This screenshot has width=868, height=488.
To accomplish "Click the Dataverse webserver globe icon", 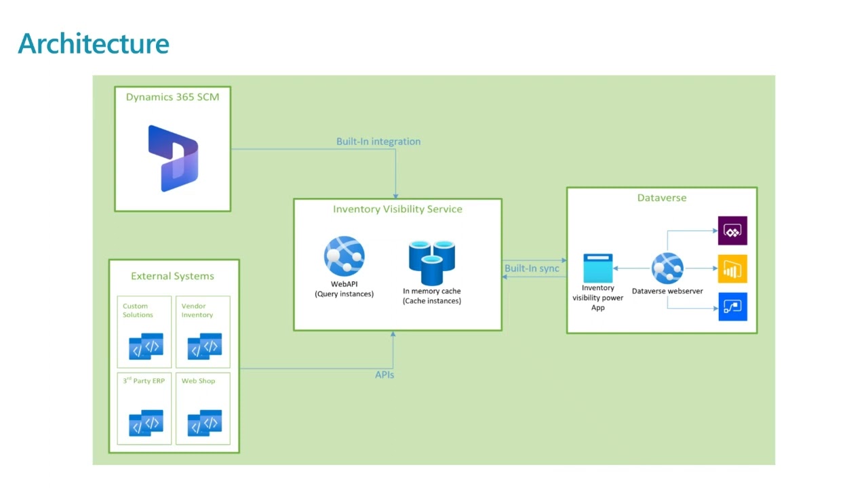I will point(667,268).
